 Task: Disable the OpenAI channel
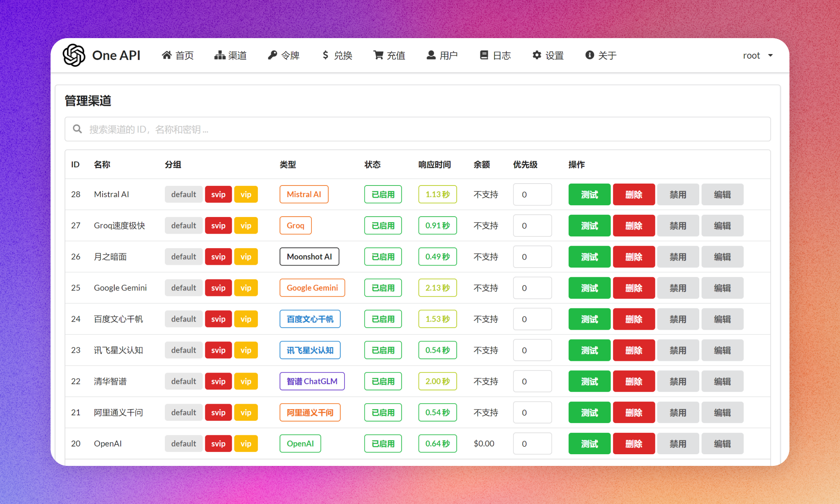(678, 443)
